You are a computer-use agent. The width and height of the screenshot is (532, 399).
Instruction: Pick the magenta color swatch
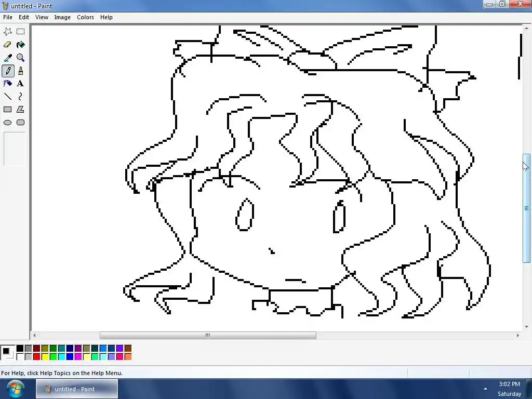[78, 356]
